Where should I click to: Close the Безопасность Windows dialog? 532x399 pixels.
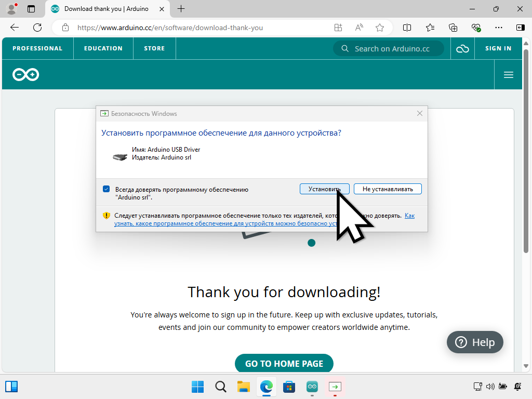(x=420, y=113)
